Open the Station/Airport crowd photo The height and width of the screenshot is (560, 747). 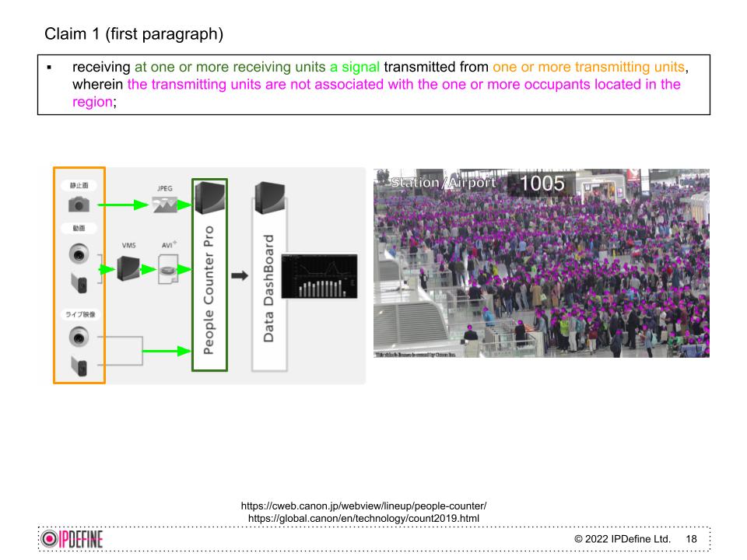tap(542, 263)
